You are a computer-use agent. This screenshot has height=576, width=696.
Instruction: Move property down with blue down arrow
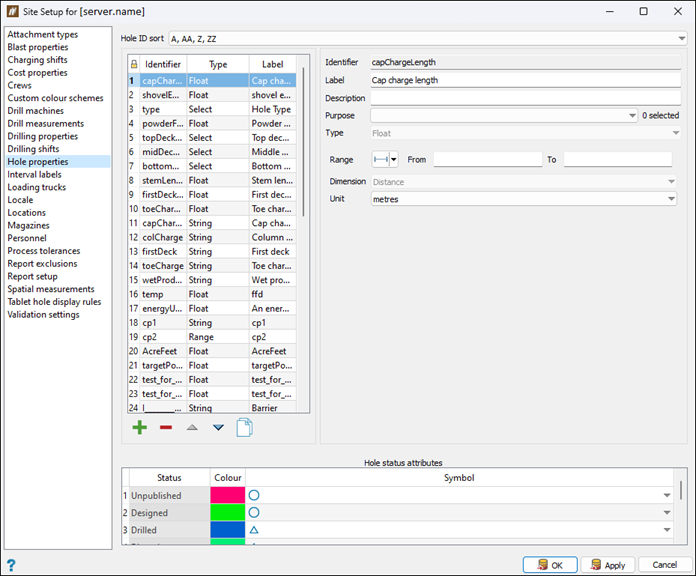(x=218, y=428)
